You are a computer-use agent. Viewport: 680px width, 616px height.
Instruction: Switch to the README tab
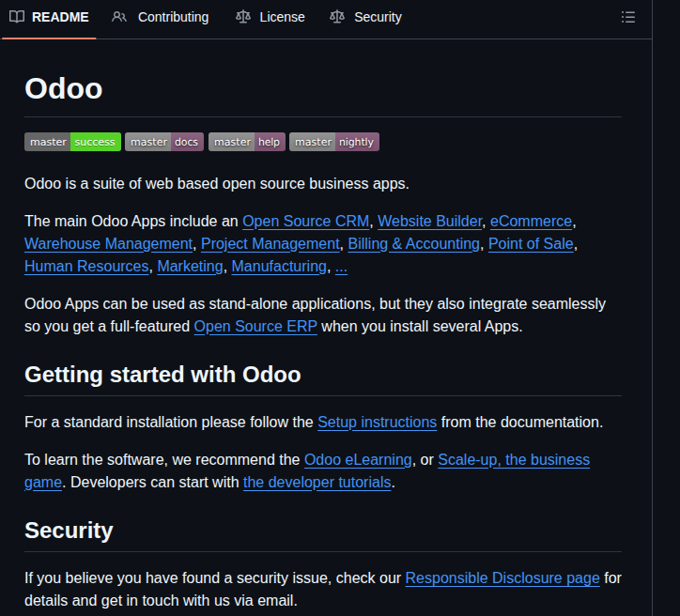pos(49,17)
